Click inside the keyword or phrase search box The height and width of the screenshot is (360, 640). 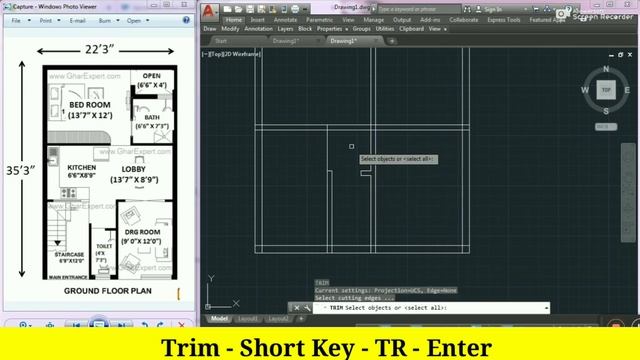pos(418,9)
